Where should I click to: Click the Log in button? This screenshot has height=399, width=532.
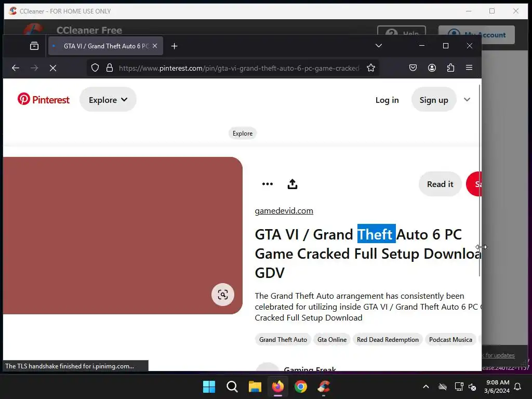coord(387,100)
